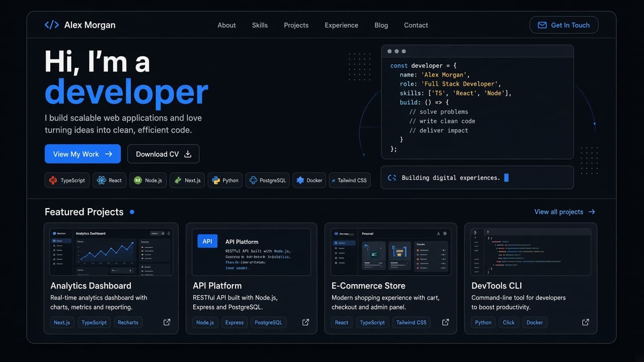Image resolution: width=644 pixels, height=362 pixels.
Task: Open DevTools CLI code preview thumbnail
Action: click(531, 251)
